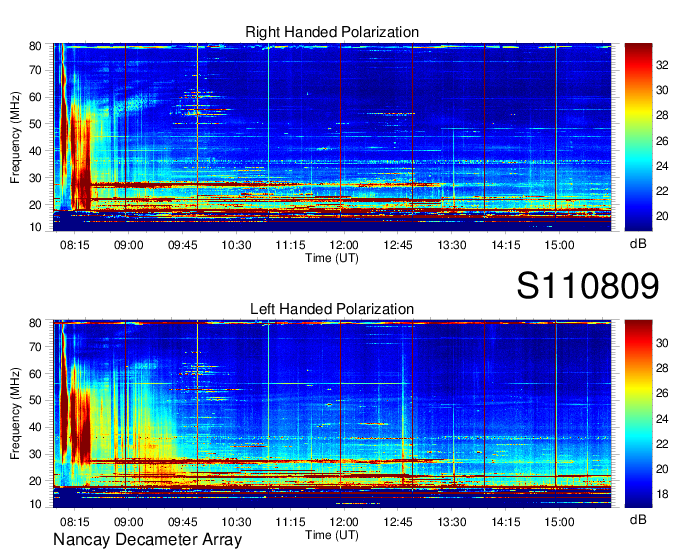Image resolution: width=680 pixels, height=552 pixels.
Task: Click the 09:00 time tick on Right Handed plot
Action: point(128,245)
